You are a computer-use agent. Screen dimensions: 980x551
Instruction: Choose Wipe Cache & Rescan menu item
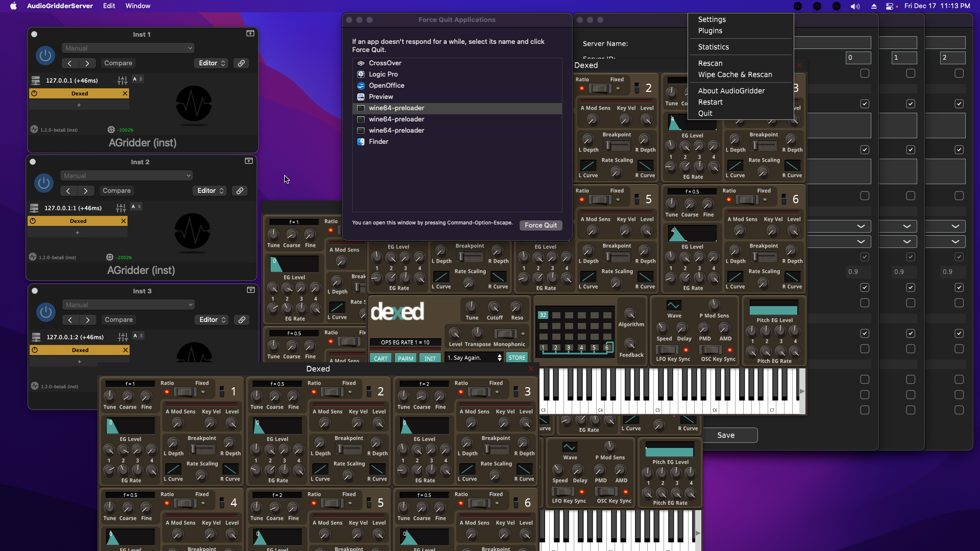point(735,74)
